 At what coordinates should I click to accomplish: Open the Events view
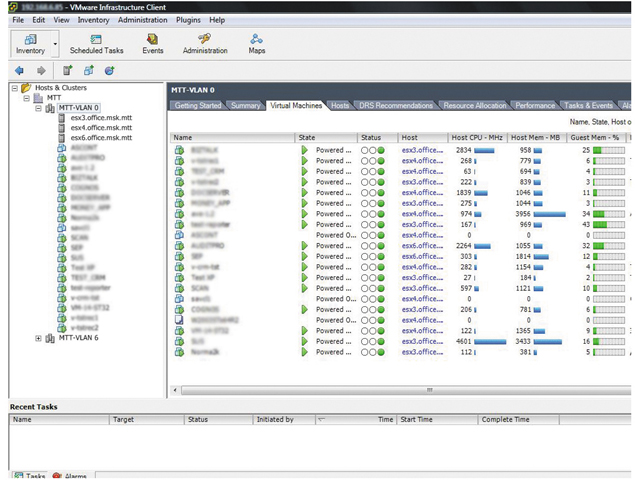pyautogui.click(x=153, y=44)
